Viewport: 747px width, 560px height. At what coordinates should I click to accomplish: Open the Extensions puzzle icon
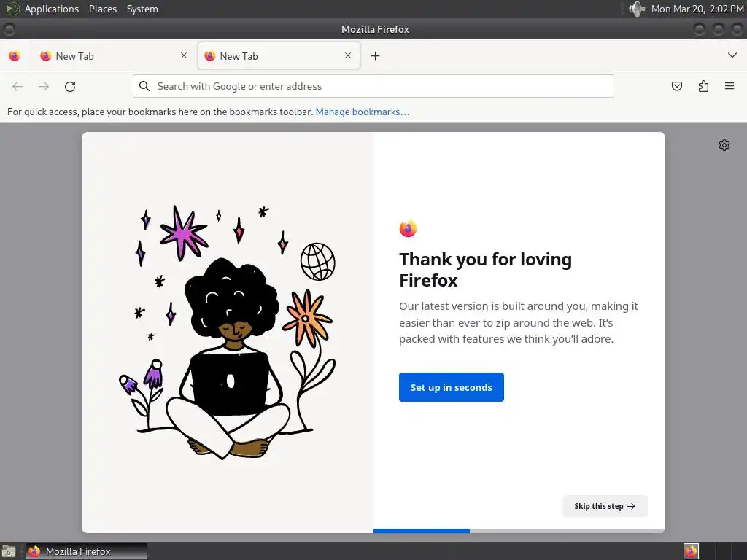[x=703, y=86]
